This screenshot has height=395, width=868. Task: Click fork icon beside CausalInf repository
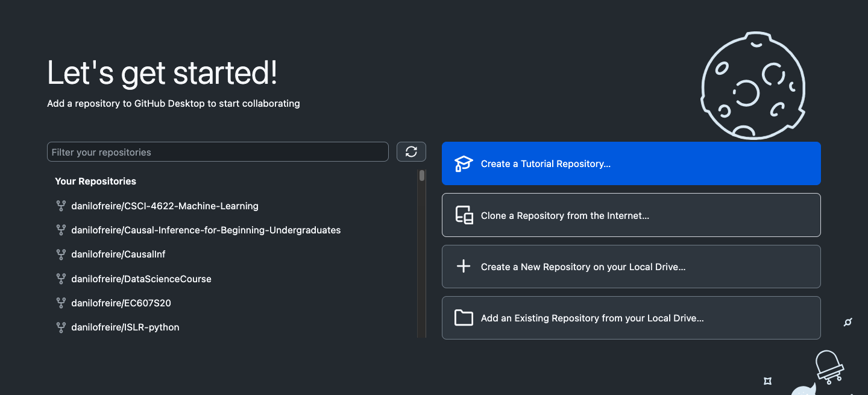(x=61, y=254)
